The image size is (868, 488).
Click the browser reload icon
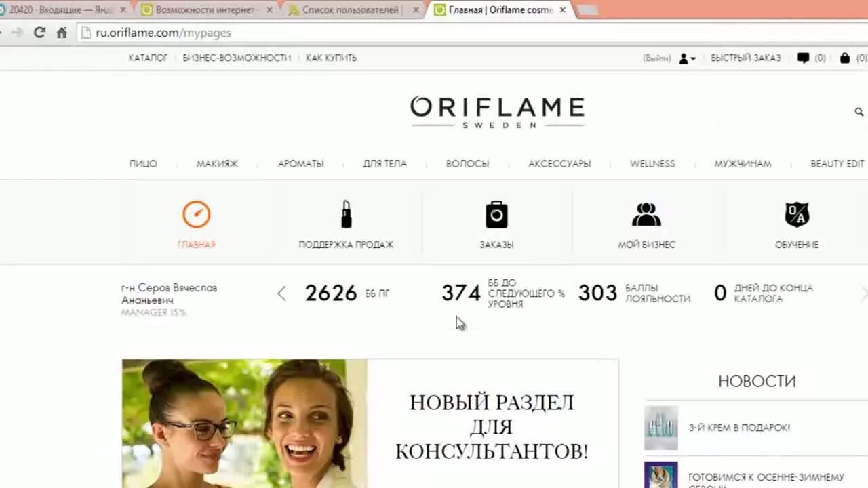point(39,33)
